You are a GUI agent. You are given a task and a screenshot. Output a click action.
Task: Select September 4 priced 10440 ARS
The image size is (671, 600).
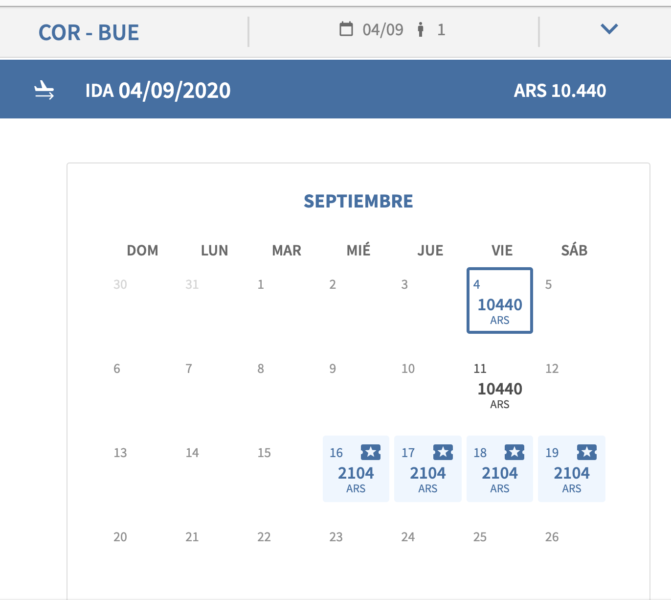point(499,300)
